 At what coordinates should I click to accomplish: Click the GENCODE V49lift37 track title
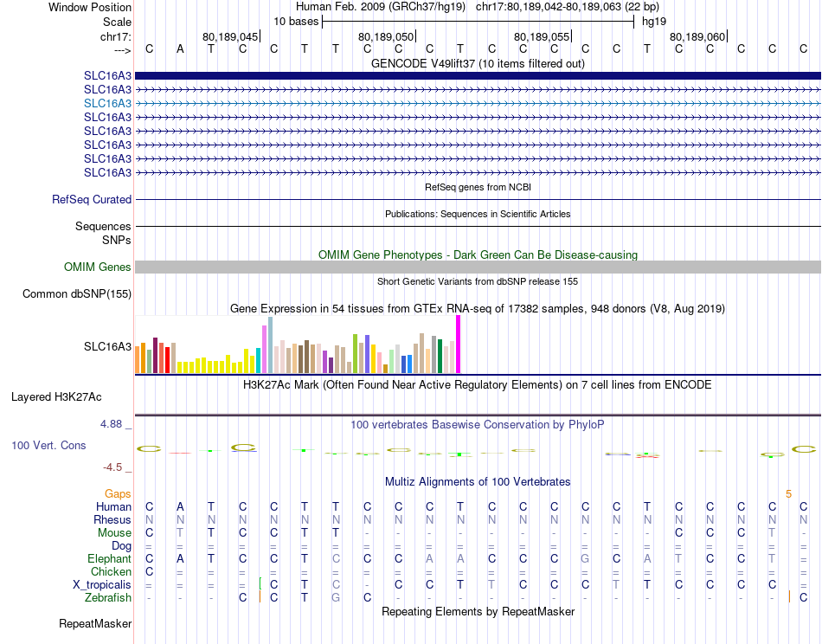pos(478,63)
